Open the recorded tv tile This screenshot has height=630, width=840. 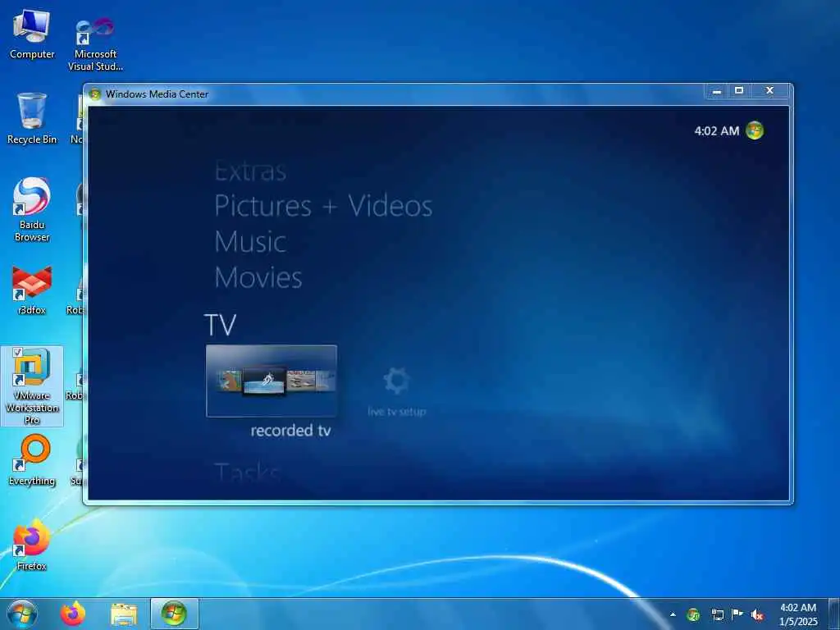(x=272, y=381)
